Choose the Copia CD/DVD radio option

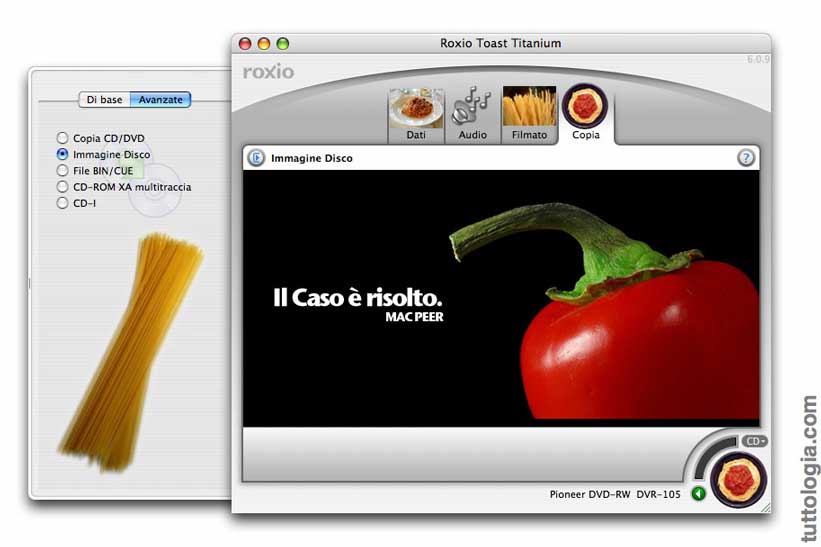[101, 138]
